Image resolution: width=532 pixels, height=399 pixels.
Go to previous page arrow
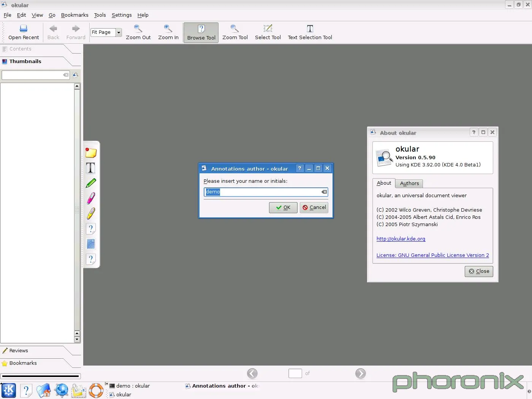(252, 374)
